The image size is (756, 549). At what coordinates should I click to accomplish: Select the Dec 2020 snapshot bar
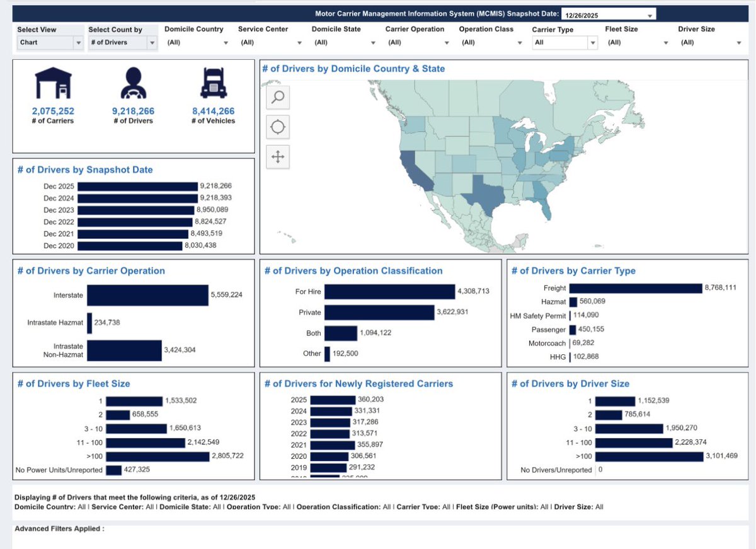tap(130, 246)
